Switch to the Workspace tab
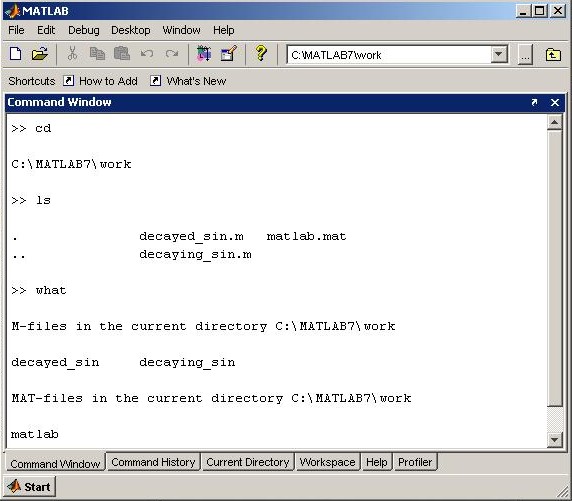 click(327, 462)
